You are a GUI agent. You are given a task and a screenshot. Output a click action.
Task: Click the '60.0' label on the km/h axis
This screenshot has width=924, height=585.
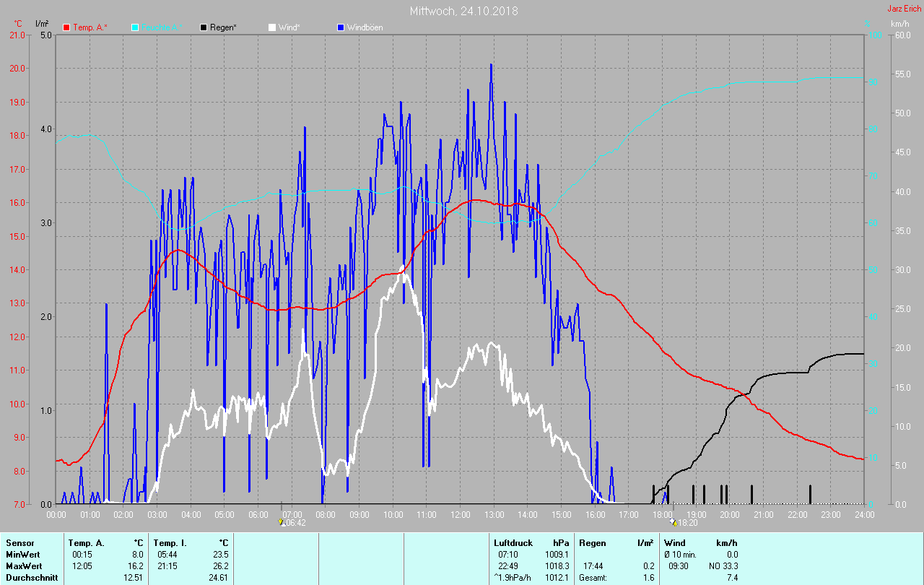coord(902,35)
